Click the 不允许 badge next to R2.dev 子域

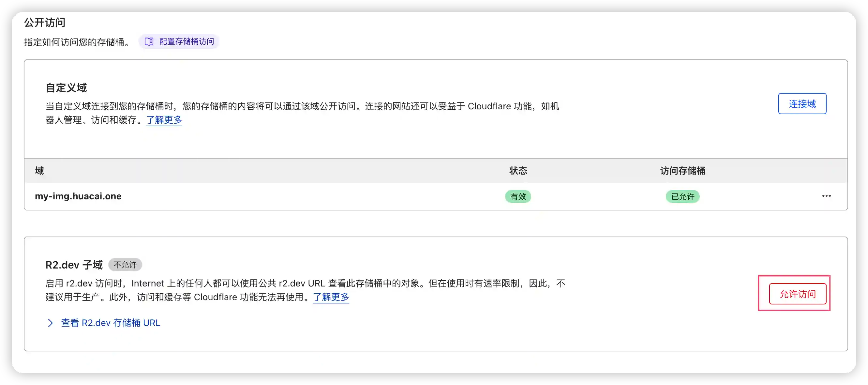[125, 265]
